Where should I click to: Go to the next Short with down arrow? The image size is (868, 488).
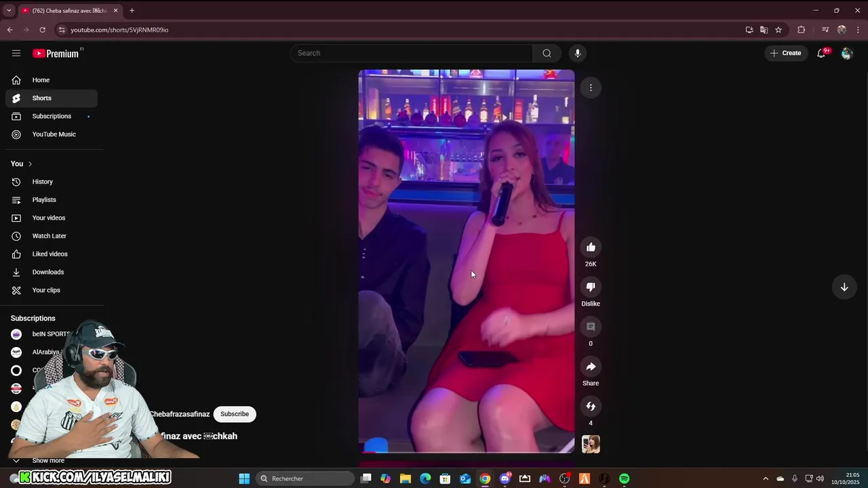[x=844, y=287]
